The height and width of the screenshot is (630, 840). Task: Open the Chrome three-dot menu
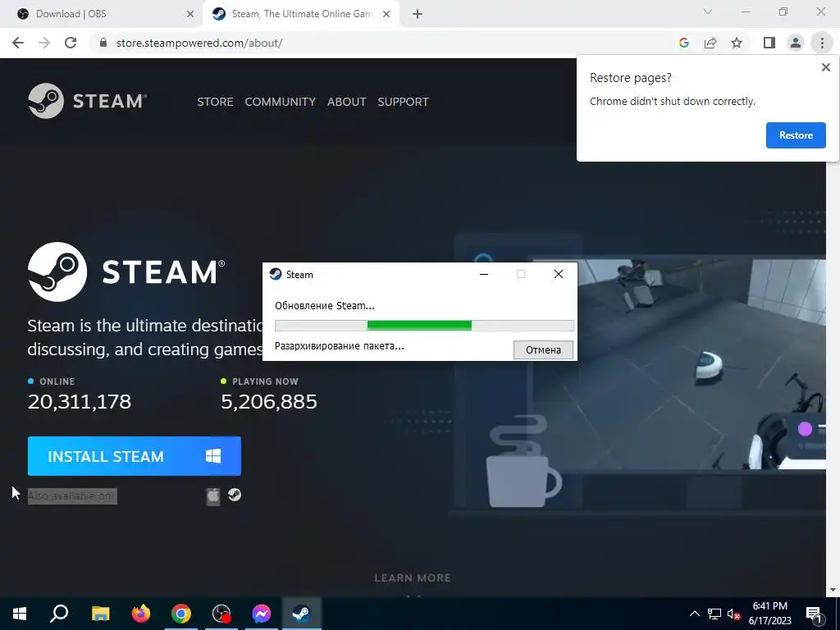point(822,43)
